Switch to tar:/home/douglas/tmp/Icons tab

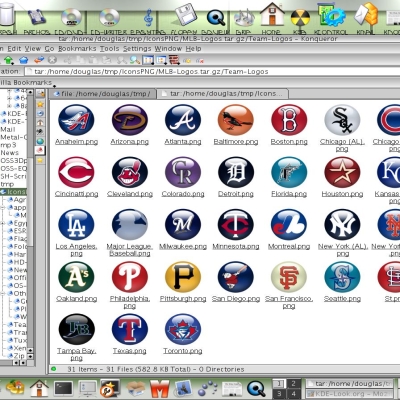click(x=222, y=94)
